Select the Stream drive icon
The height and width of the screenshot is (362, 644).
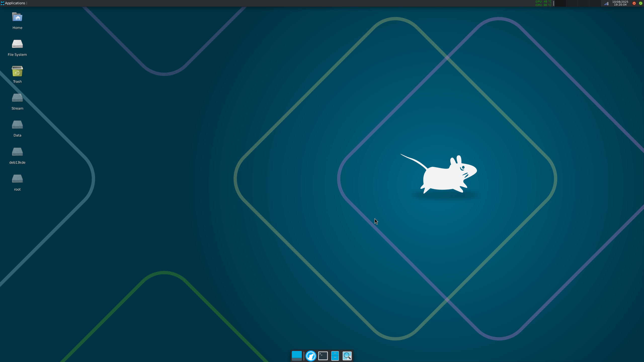pos(17,98)
